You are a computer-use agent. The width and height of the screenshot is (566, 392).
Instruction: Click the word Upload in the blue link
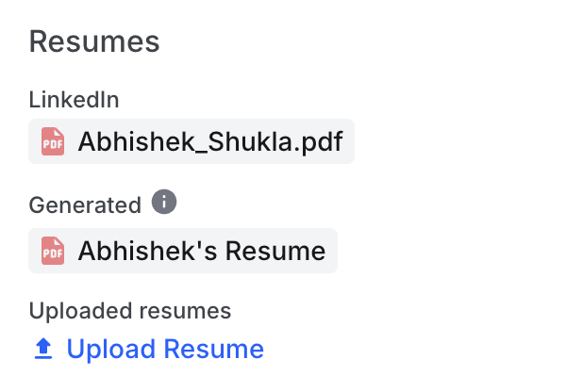[x=111, y=350]
